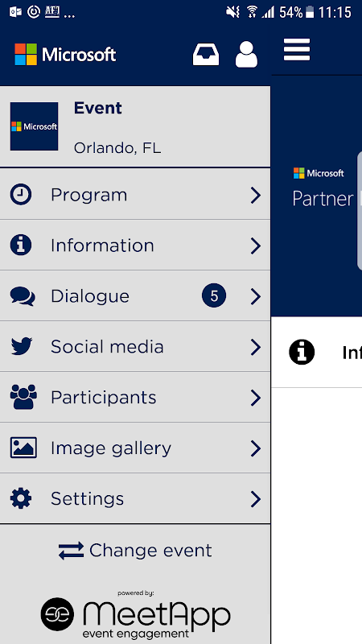Tap the Event title text
The image size is (362, 644).
(97, 108)
